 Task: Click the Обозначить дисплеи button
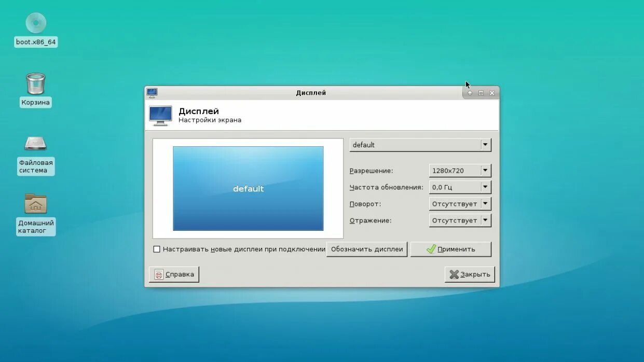367,249
